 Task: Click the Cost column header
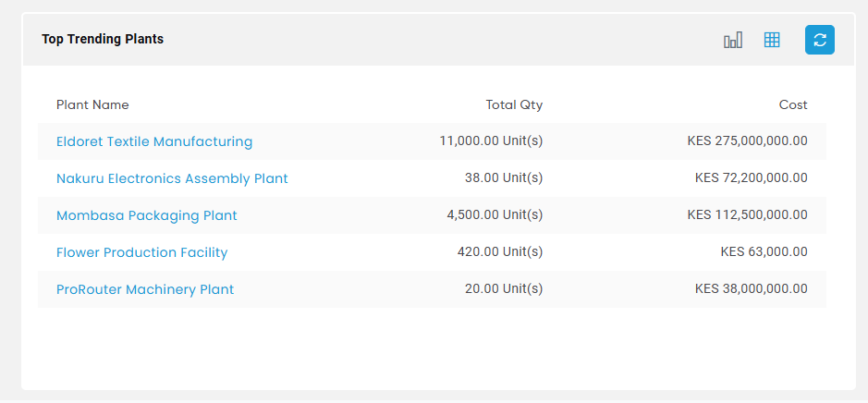(x=793, y=105)
